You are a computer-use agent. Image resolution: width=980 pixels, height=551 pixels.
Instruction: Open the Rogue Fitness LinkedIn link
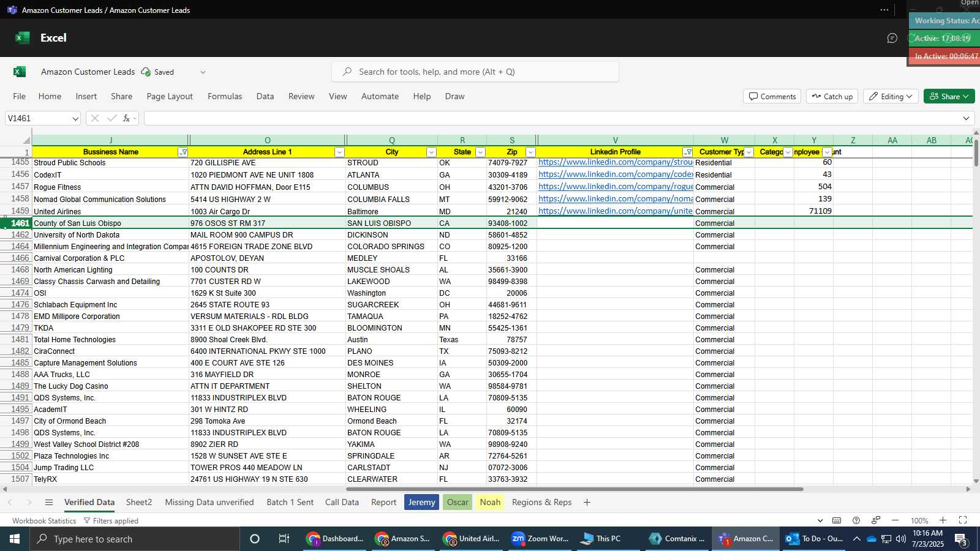coord(616,187)
